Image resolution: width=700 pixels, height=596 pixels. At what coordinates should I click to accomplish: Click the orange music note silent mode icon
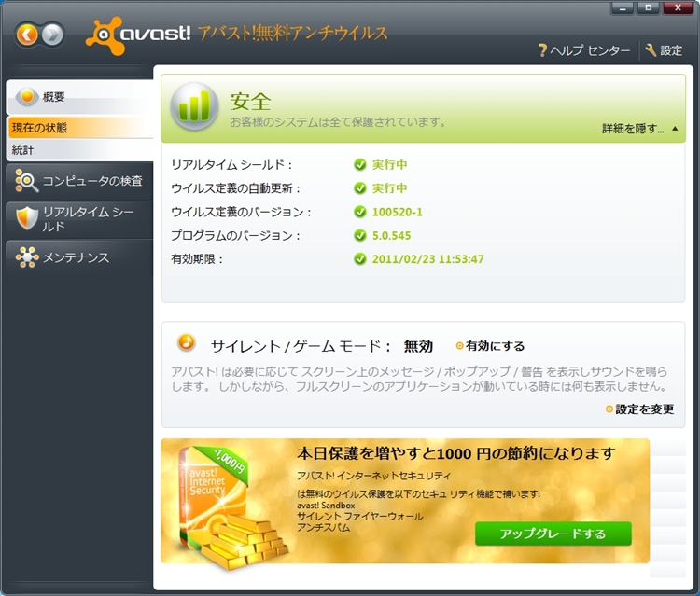click(186, 342)
